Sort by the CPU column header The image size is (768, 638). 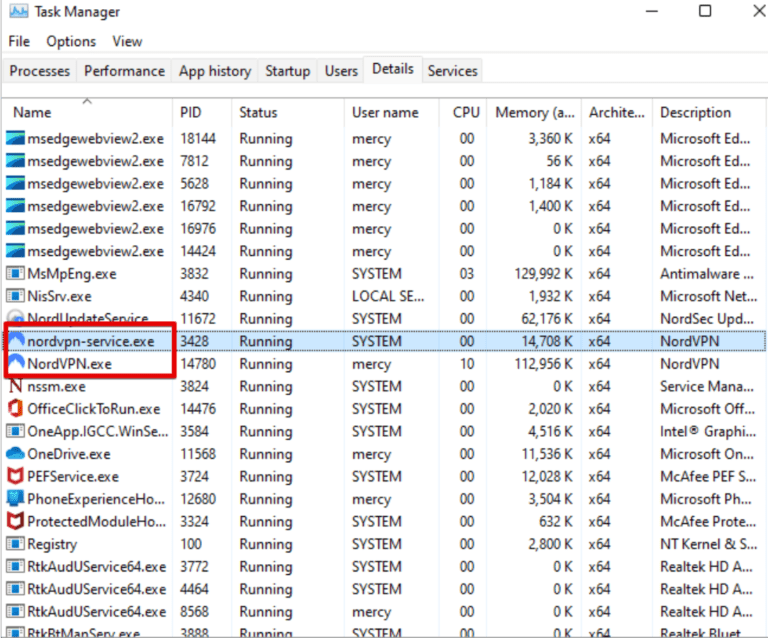(x=466, y=113)
